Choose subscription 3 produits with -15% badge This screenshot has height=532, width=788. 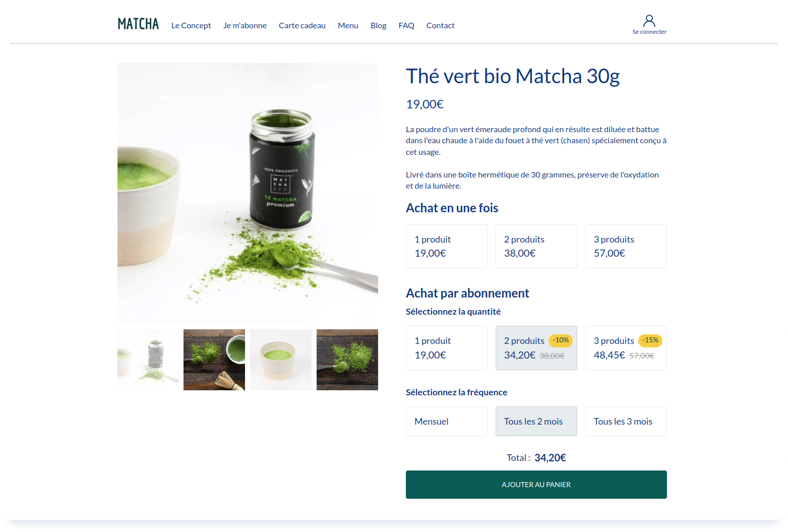[x=626, y=348]
